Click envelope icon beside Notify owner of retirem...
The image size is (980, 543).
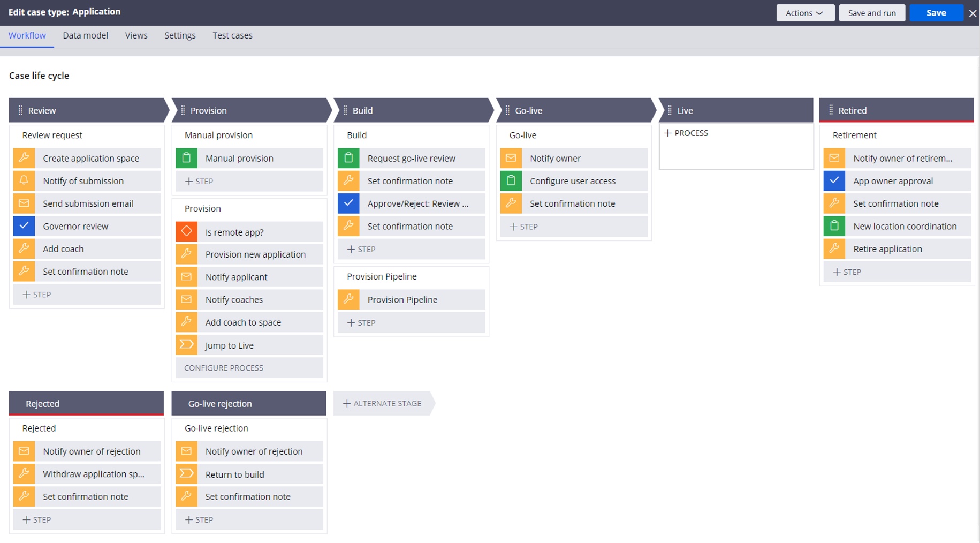[834, 158]
